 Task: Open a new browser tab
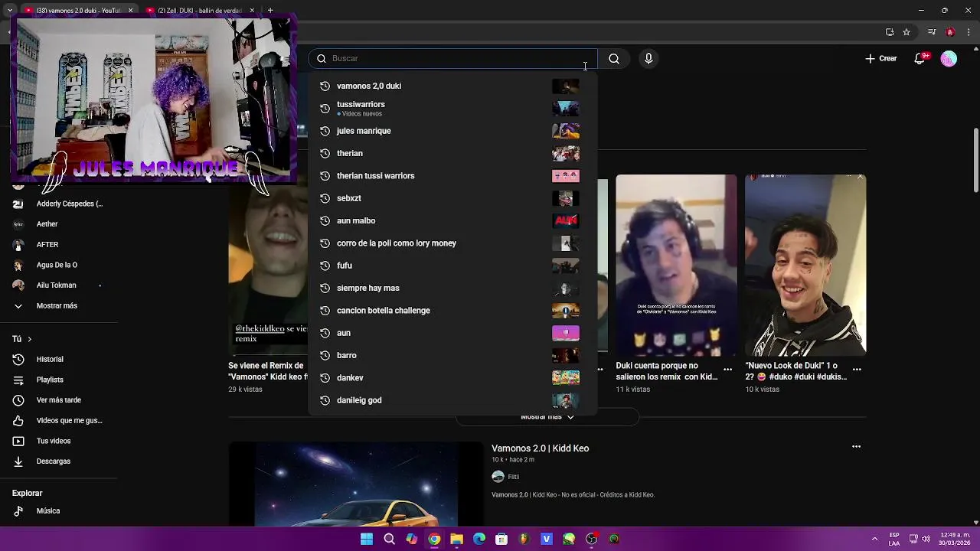tap(270, 11)
